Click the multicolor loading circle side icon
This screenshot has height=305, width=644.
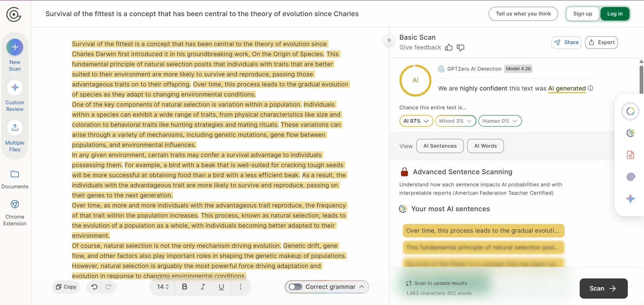[631, 111]
